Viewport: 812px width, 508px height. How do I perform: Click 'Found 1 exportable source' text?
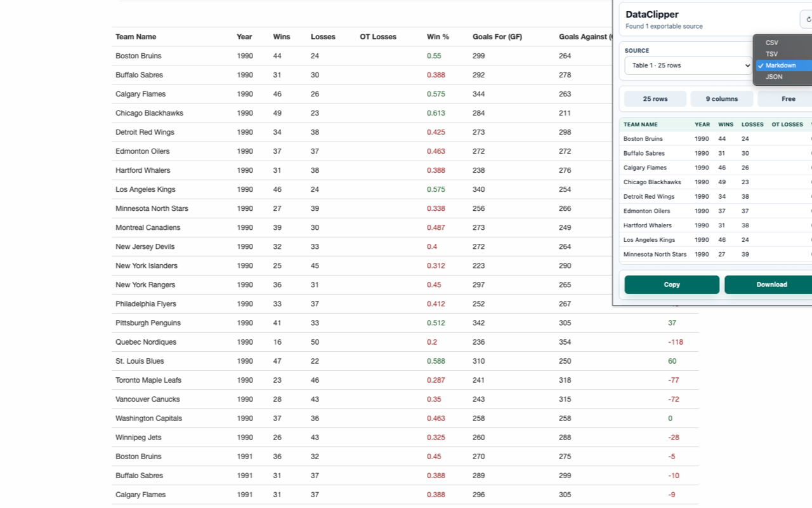(664, 27)
